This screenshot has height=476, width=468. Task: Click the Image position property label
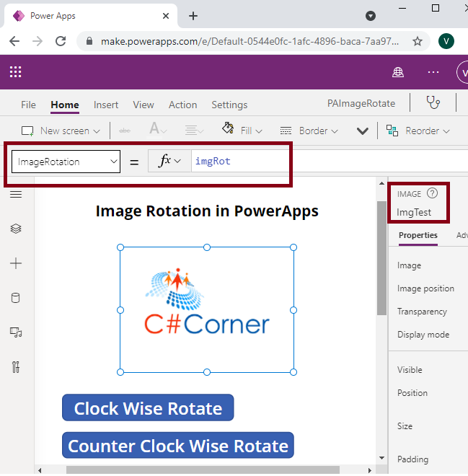pyautogui.click(x=425, y=288)
